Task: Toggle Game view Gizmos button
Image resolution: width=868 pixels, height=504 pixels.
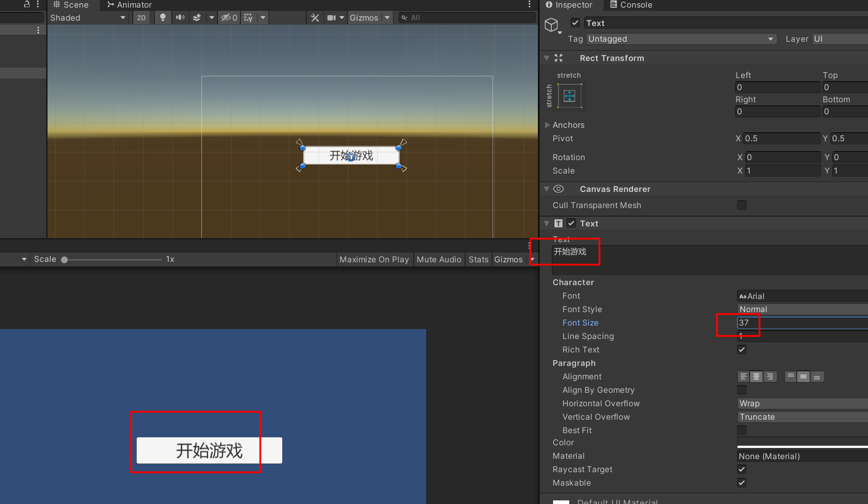Action: pos(508,260)
